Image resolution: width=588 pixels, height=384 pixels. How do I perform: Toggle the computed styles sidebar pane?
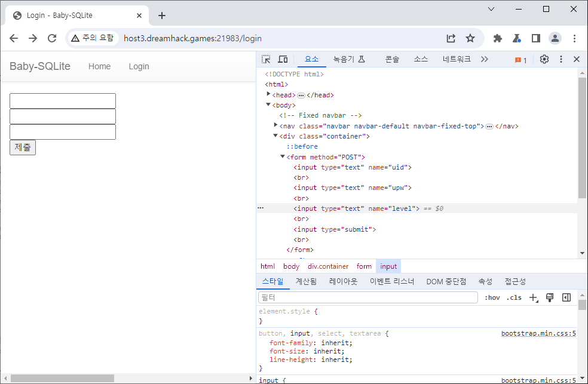click(566, 297)
